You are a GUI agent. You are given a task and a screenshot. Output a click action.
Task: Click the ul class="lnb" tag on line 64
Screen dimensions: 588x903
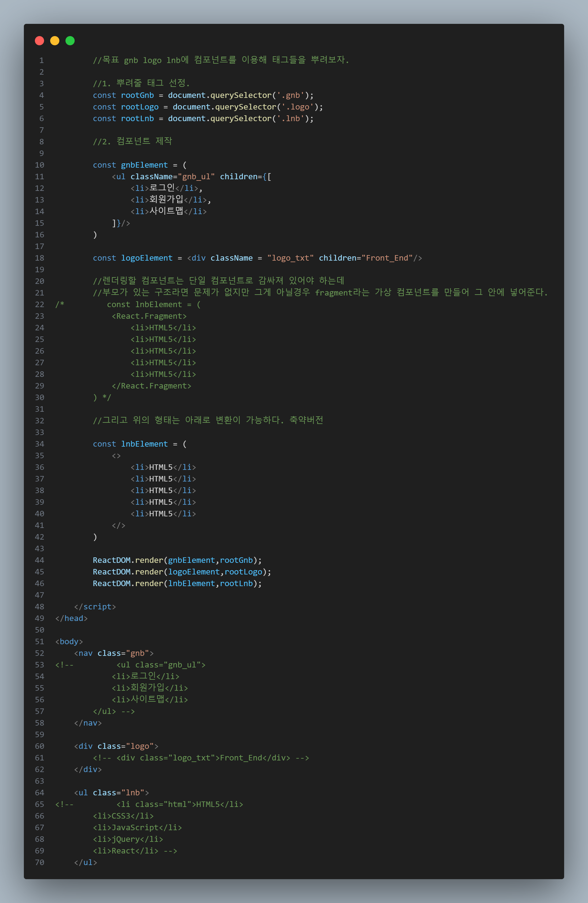pos(112,793)
